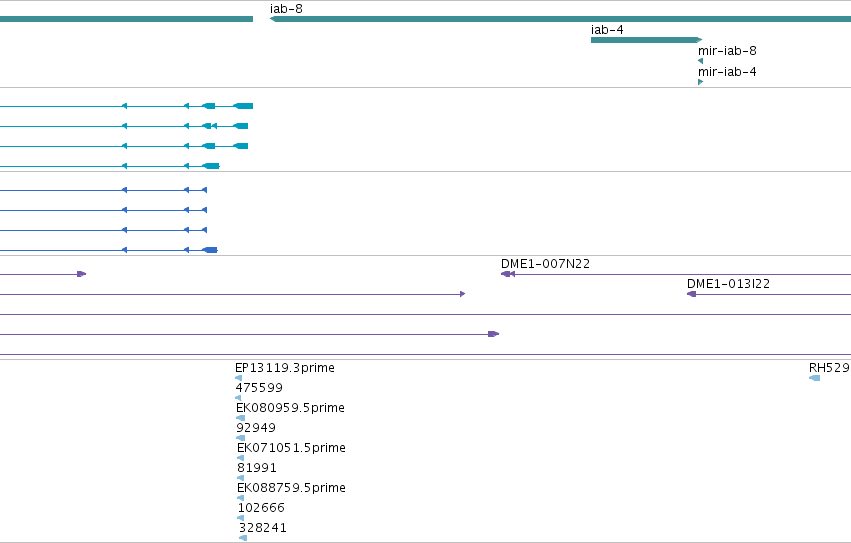Image resolution: width=851 pixels, height=543 pixels.
Task: Click arrow glyph under EP13119.3prime
Action: tap(238, 378)
